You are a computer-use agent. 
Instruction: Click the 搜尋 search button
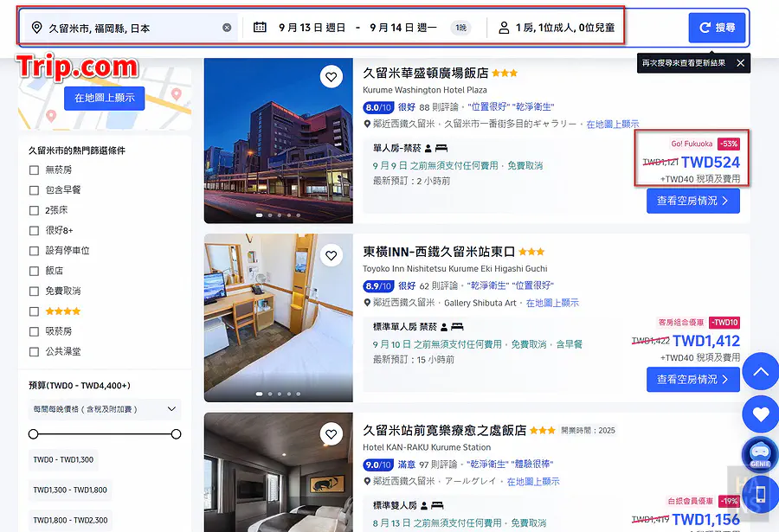(x=717, y=28)
